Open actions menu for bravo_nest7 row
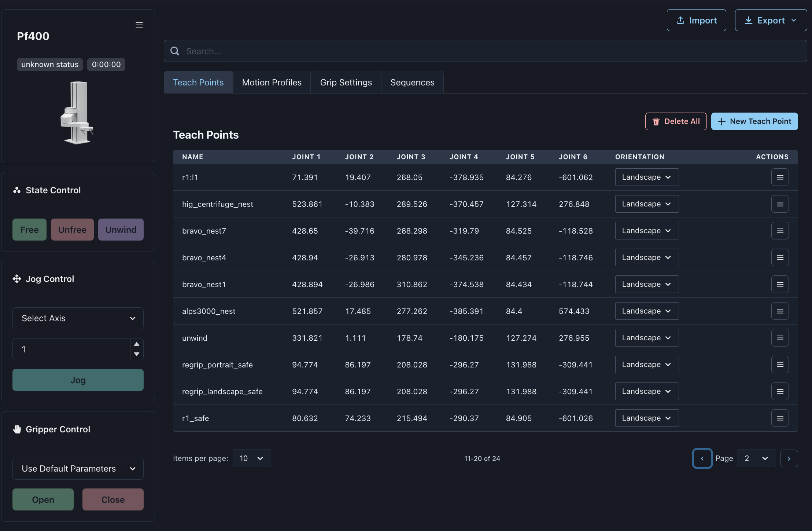812x531 pixels. 780,231
